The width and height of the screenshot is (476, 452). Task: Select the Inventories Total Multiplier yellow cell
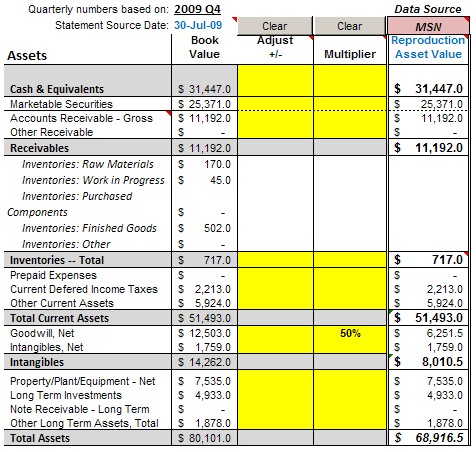pos(350,260)
